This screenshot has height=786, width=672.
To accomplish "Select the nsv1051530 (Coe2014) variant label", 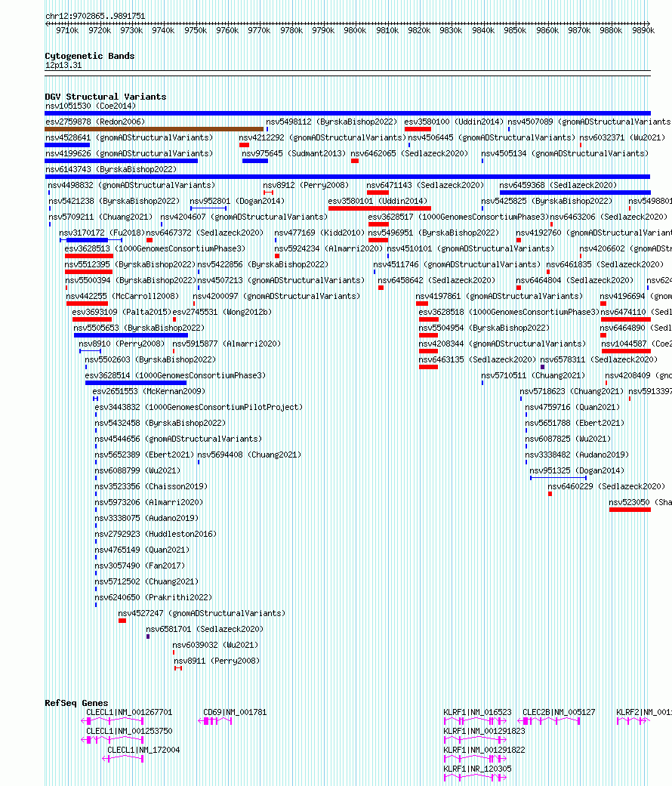I will (x=91, y=106).
